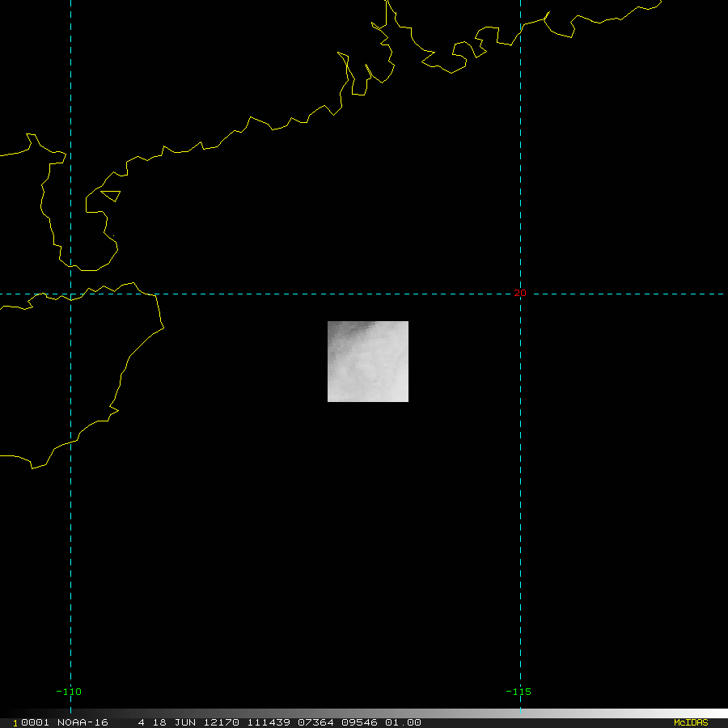Click the intersection of 20 latitude and -110 longitude lines
This screenshot has width=728, height=728.
tap(71, 294)
